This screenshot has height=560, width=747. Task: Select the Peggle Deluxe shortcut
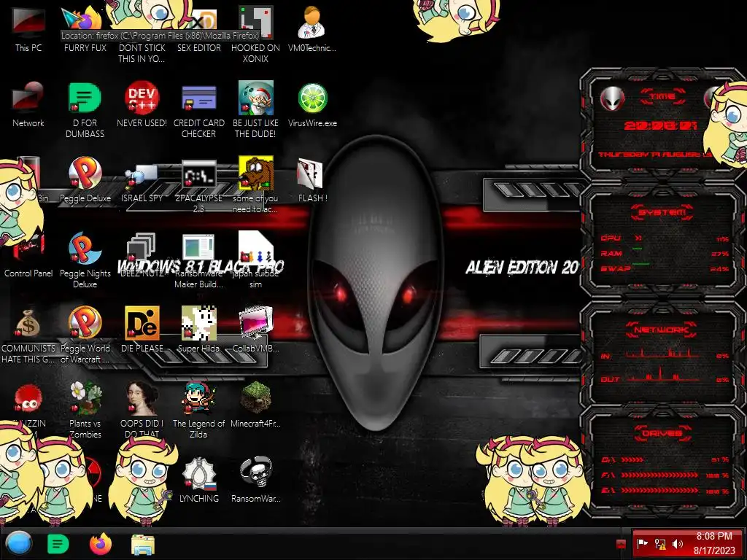coord(85,179)
